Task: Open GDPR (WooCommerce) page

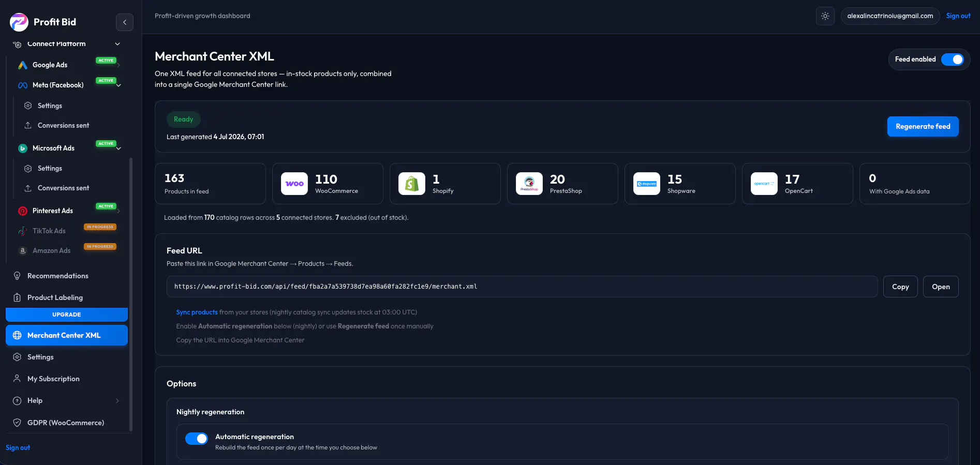Action: (x=66, y=423)
